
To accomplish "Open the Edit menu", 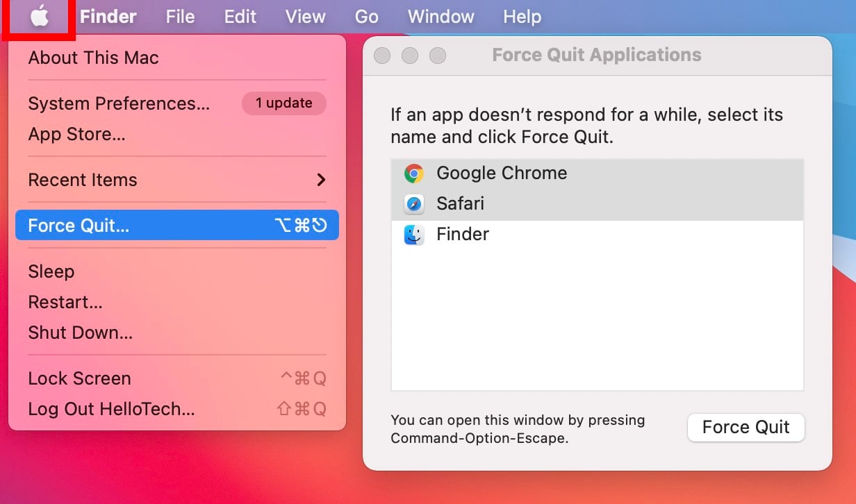I will coord(240,17).
